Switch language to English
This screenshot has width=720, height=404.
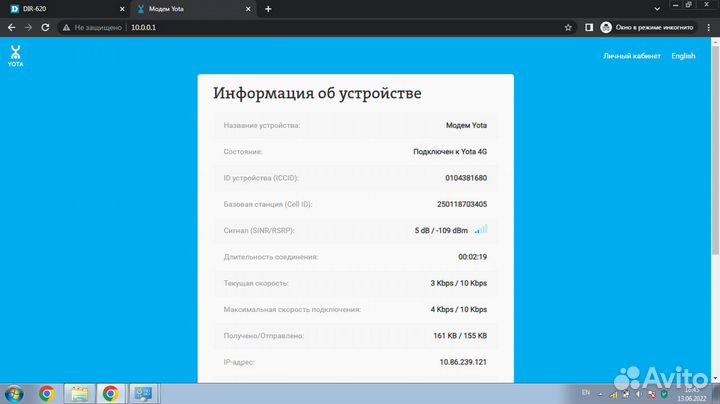683,56
